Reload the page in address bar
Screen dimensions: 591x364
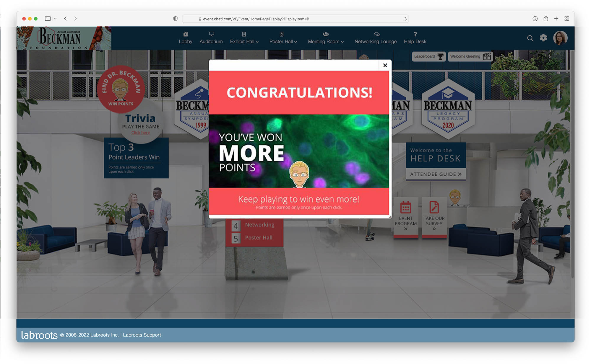click(x=405, y=19)
